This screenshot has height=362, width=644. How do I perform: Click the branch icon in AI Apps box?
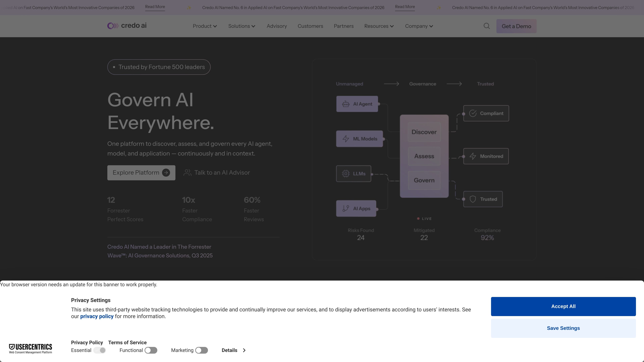coord(346,208)
